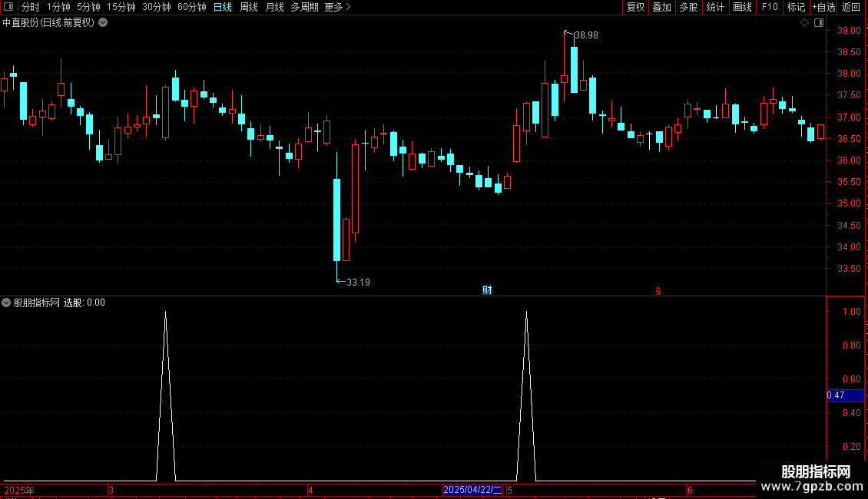Click the 2025年 label on time axis
The image size is (868, 499).
coord(19,490)
